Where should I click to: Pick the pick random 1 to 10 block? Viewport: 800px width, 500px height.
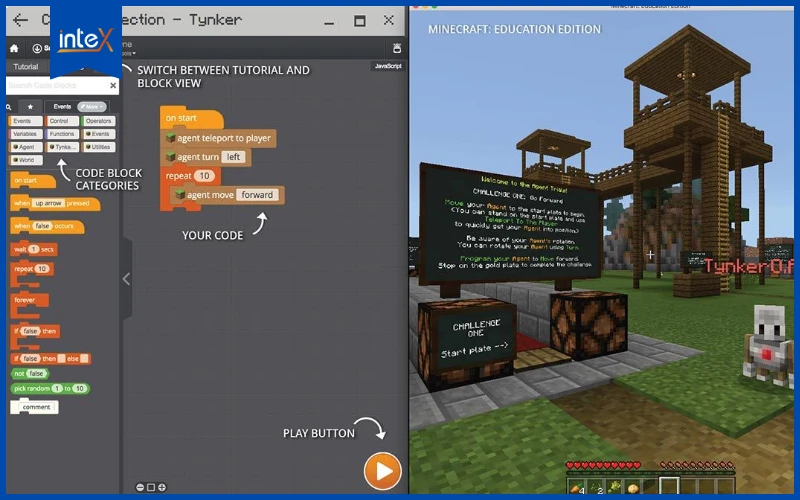click(x=50, y=388)
